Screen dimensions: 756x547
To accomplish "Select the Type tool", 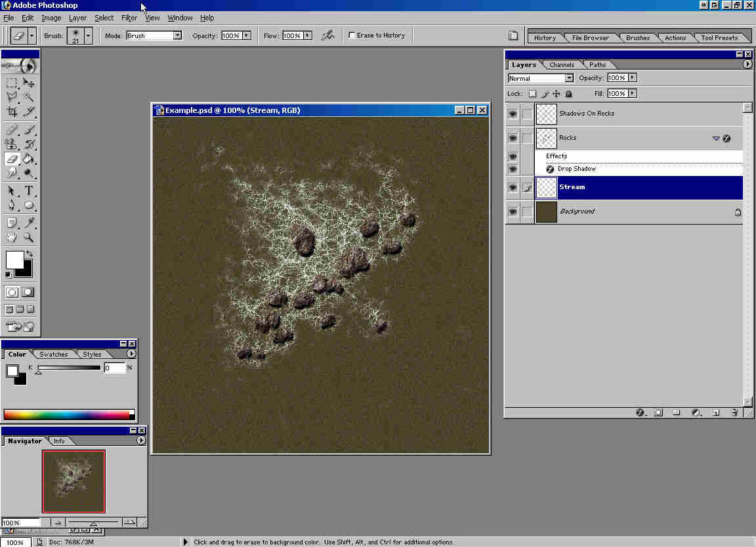I will coord(29,191).
